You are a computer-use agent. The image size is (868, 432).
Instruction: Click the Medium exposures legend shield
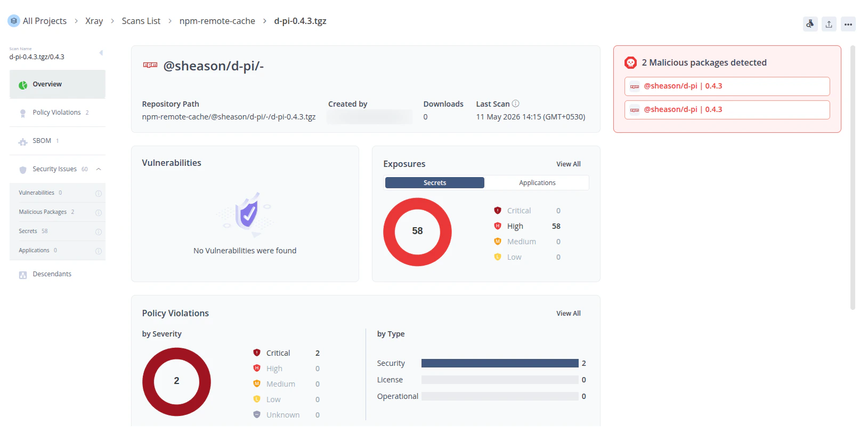tap(498, 242)
